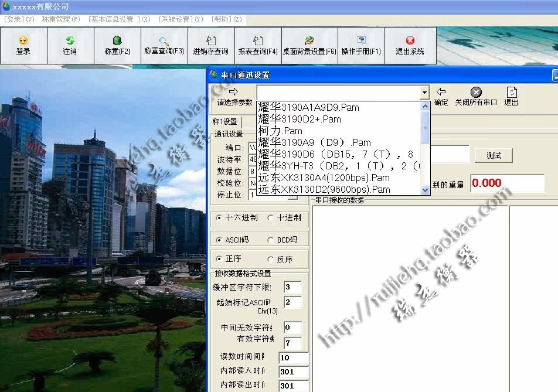Viewport: 558px width, 392px height.
Task: Open 操作手册(F1) manual
Action: tap(361, 45)
